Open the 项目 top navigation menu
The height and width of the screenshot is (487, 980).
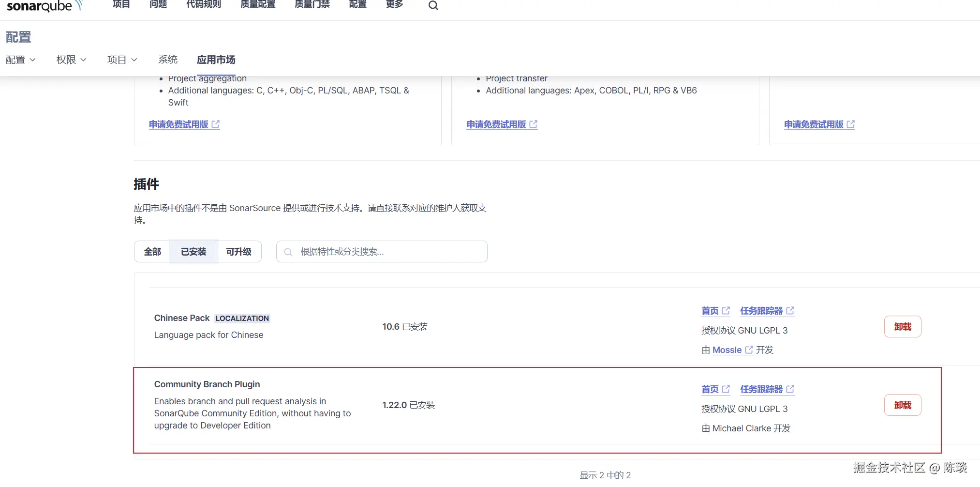coord(121,4)
